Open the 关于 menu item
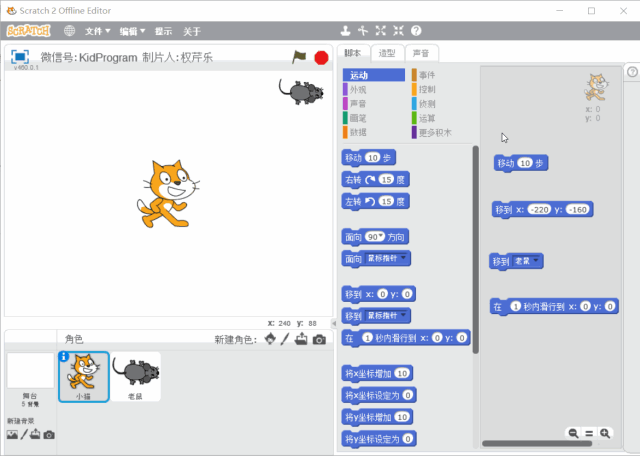 [x=192, y=31]
